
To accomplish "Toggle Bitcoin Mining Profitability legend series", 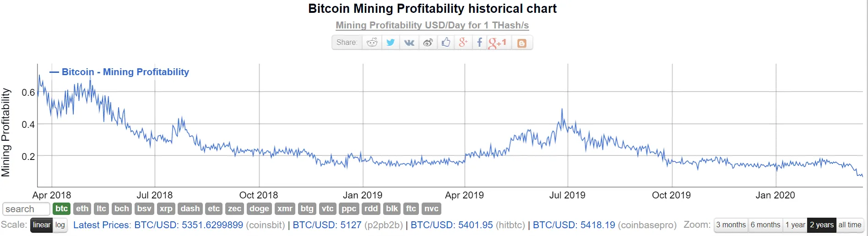I will click(x=119, y=72).
